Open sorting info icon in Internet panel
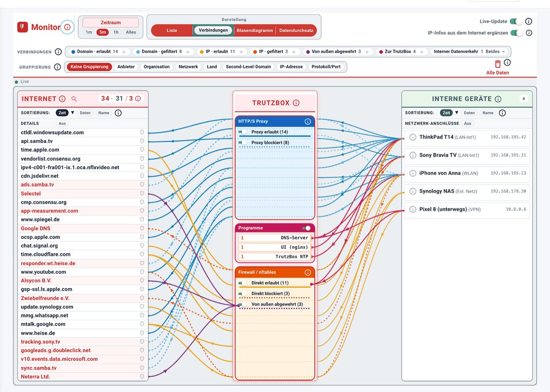Image resolution: width=550 pixels, height=392 pixels. click(x=118, y=113)
